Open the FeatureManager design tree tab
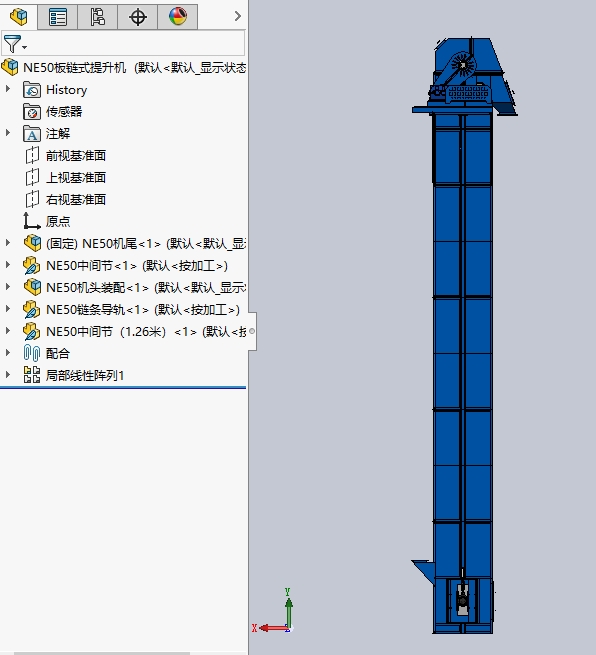 18,17
